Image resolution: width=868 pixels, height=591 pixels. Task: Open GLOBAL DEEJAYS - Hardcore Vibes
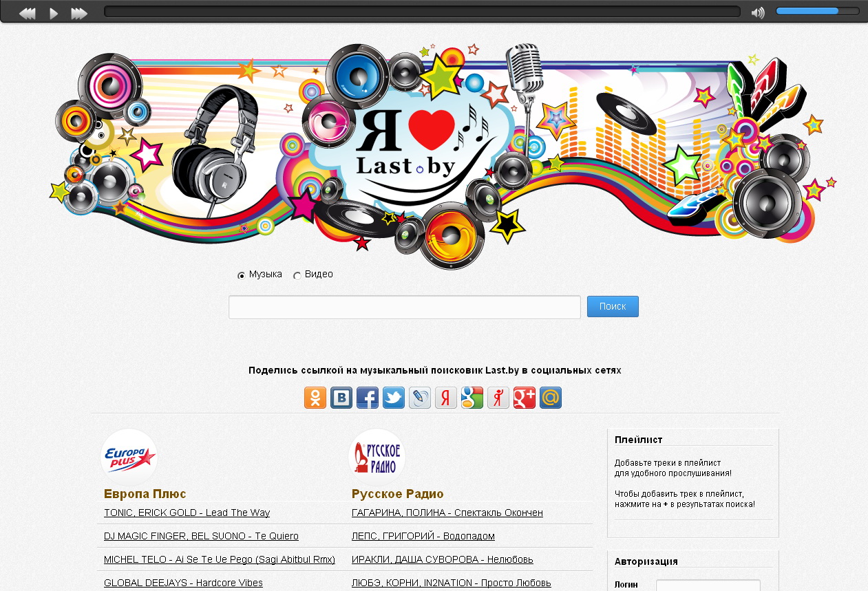click(183, 583)
